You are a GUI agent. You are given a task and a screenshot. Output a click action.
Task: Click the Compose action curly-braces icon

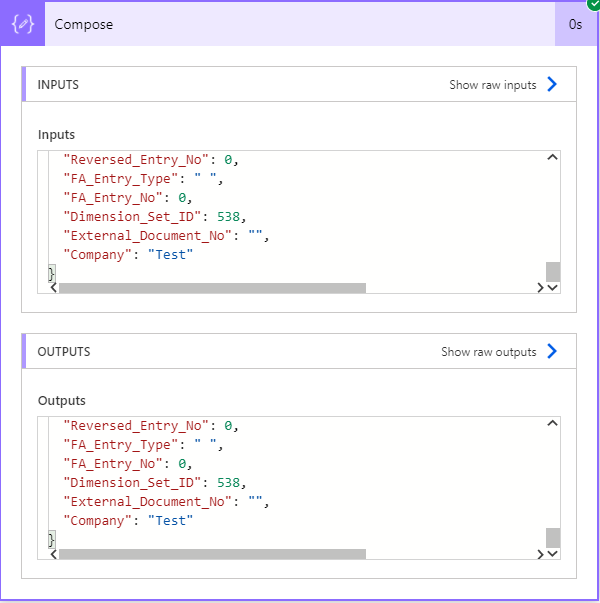point(22,24)
